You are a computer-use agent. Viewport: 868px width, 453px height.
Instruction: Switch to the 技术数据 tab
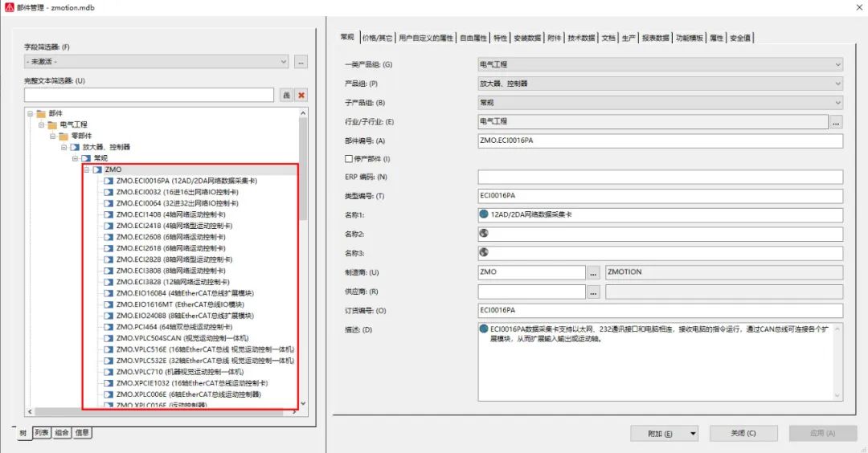coord(581,38)
